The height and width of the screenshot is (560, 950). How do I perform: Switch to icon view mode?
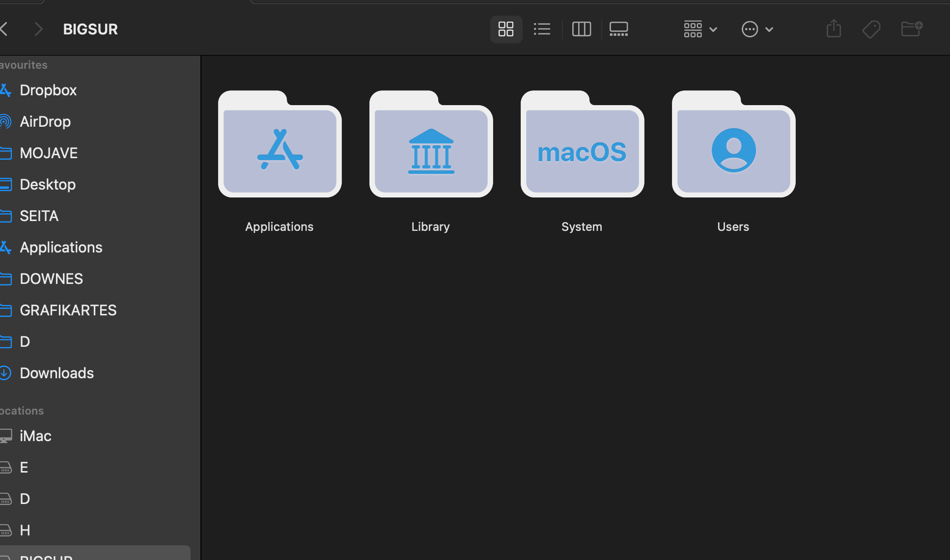(505, 29)
